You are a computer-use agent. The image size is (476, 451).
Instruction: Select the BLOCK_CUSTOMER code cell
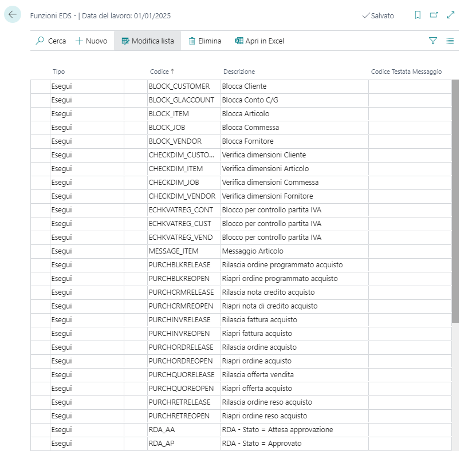[x=183, y=86]
